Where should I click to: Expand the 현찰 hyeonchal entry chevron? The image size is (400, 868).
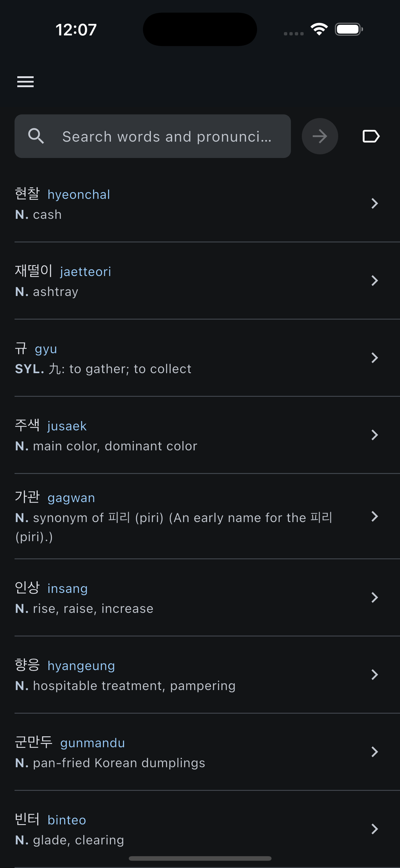pyautogui.click(x=374, y=203)
